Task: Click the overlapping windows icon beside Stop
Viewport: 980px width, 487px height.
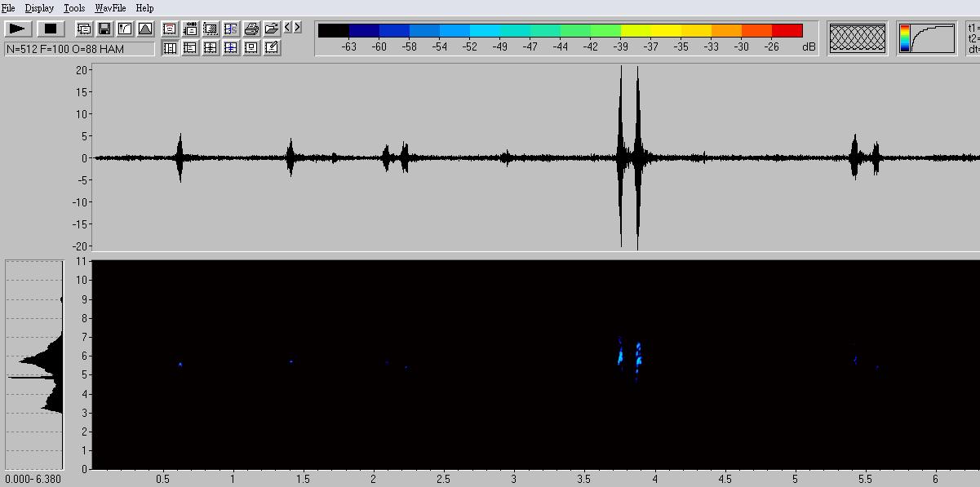Action: click(x=84, y=29)
